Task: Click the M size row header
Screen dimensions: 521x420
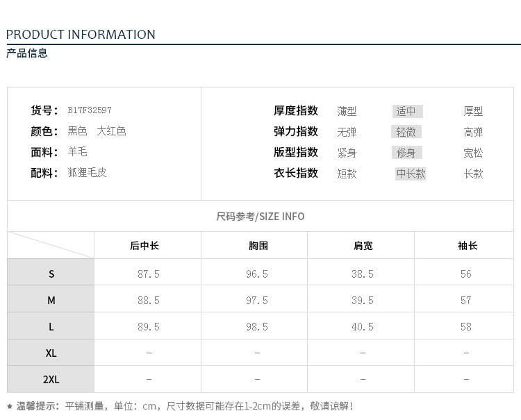Action: pyautogui.click(x=51, y=299)
